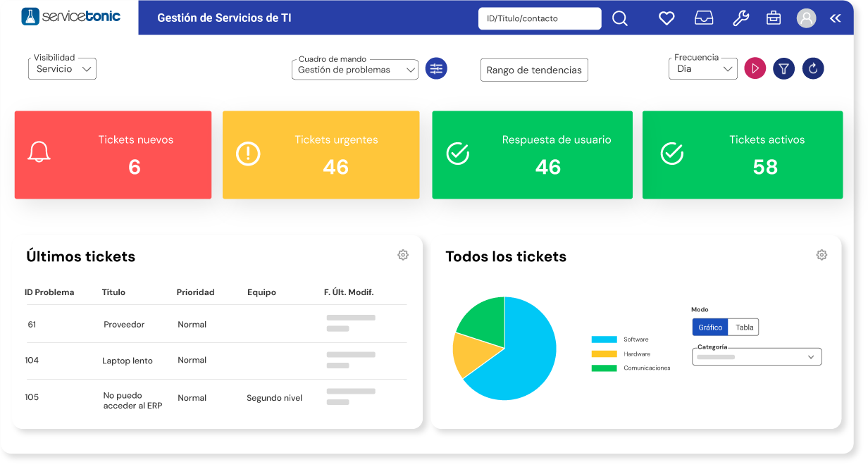
Task: Click the Software legend color swatch
Action: [604, 339]
